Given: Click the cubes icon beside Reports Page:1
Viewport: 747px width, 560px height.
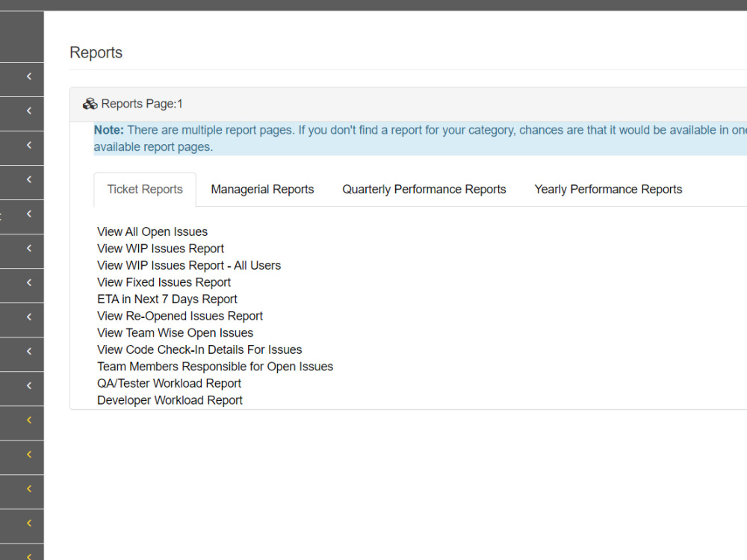Looking at the screenshot, I should tap(90, 104).
